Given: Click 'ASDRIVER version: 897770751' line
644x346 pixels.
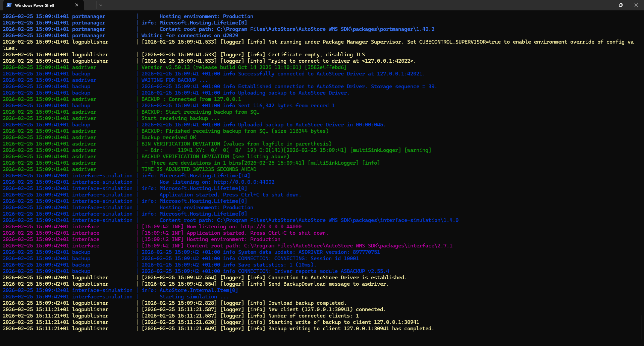Looking at the screenshot, I should click(339, 252).
